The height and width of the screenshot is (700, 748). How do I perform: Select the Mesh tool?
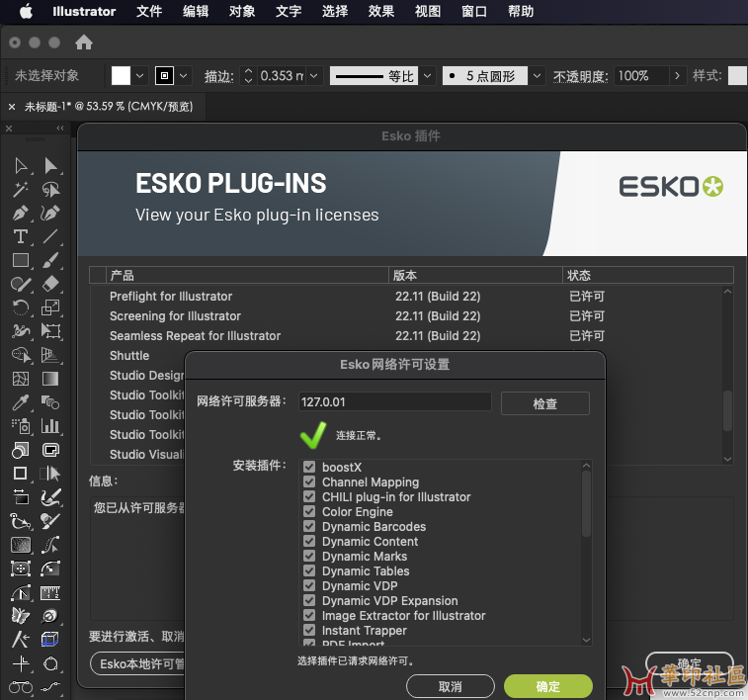point(21,379)
